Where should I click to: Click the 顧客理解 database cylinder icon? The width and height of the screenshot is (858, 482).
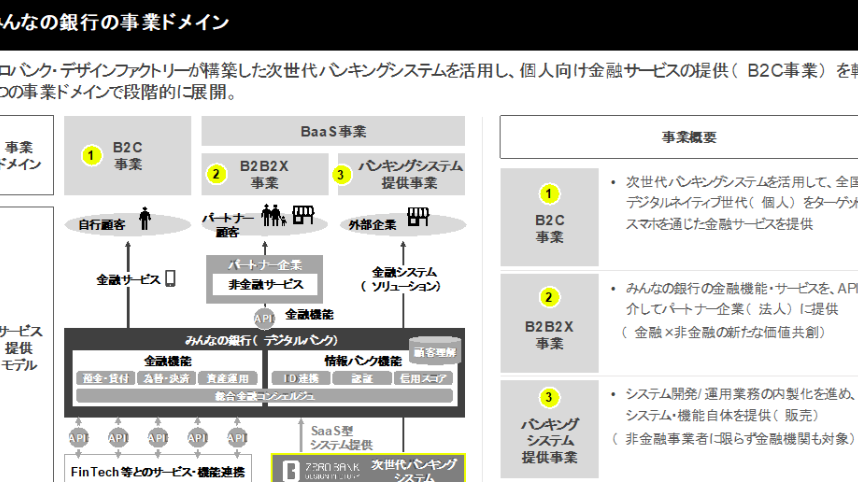tap(433, 351)
